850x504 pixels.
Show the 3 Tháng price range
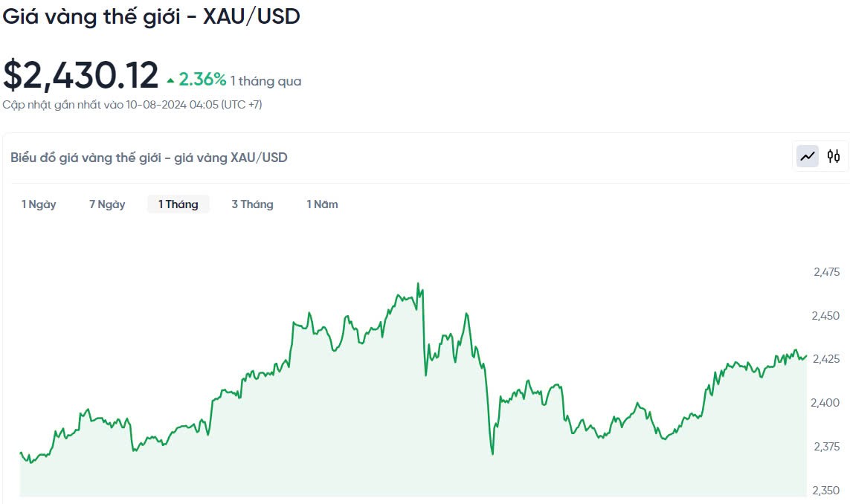(x=252, y=204)
